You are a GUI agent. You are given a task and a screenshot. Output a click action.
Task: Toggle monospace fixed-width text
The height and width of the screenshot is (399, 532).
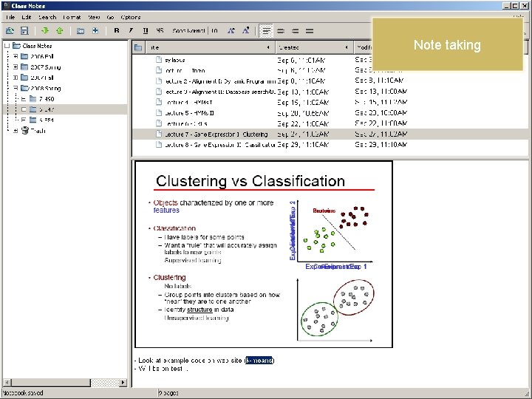coord(160,30)
